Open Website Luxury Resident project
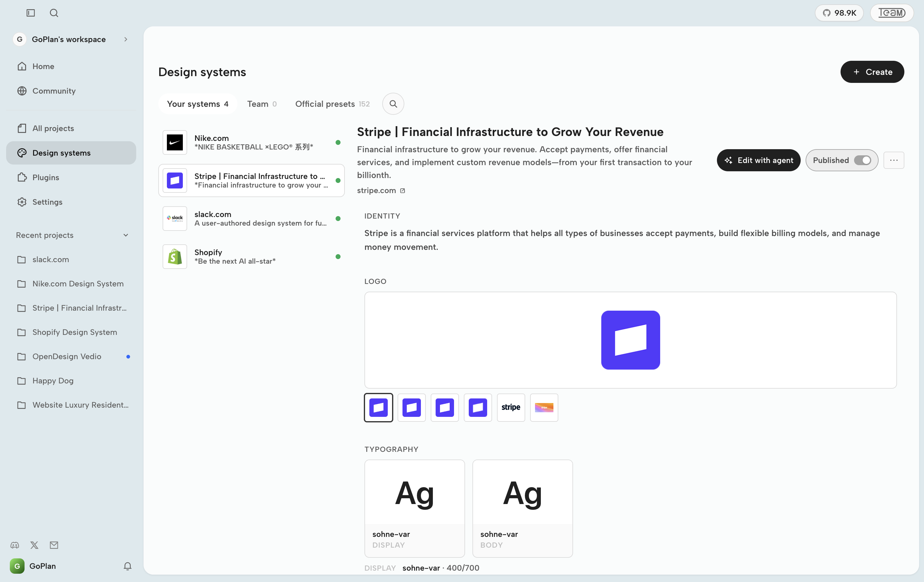This screenshot has height=582, width=924. click(x=71, y=405)
